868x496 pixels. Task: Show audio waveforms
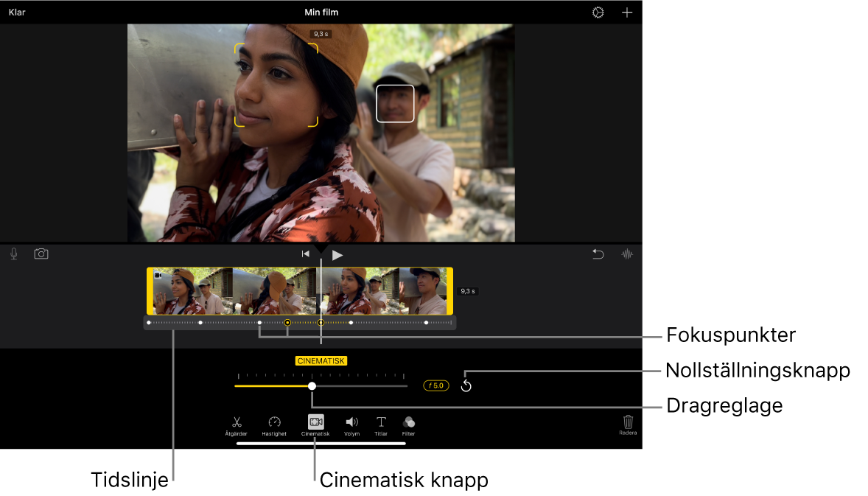(x=626, y=254)
